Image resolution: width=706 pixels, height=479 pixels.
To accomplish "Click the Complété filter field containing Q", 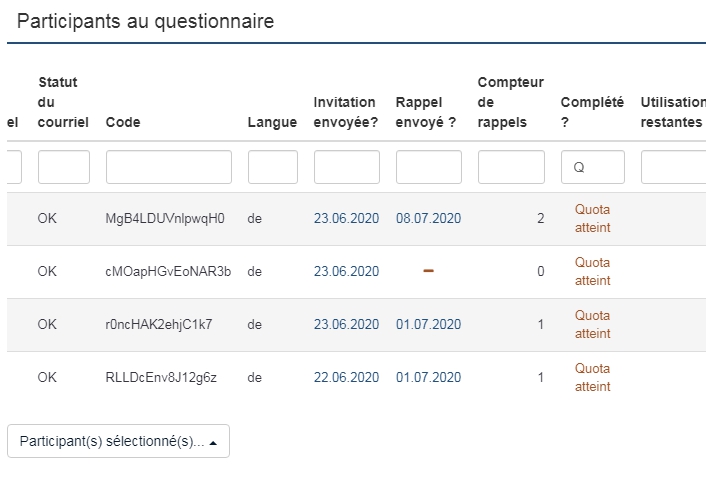I will (593, 167).
